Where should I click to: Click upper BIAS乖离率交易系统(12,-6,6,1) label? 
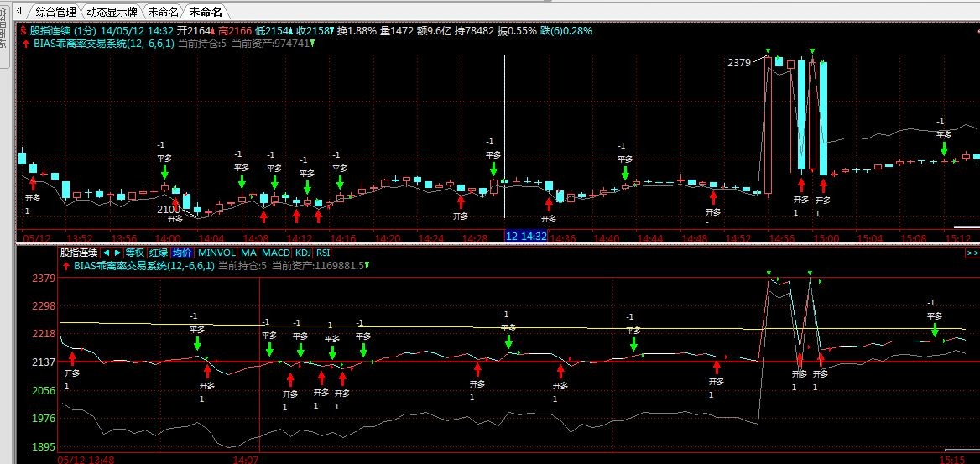[102, 44]
